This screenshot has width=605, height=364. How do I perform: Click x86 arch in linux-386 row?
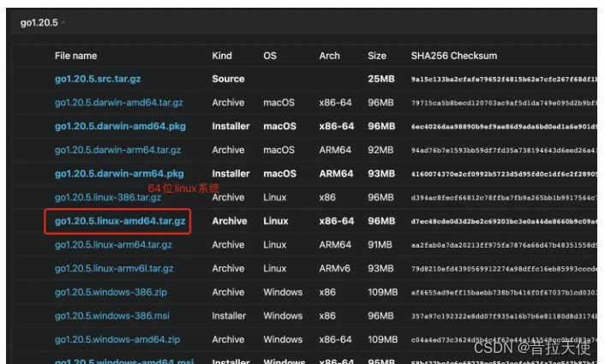click(327, 198)
